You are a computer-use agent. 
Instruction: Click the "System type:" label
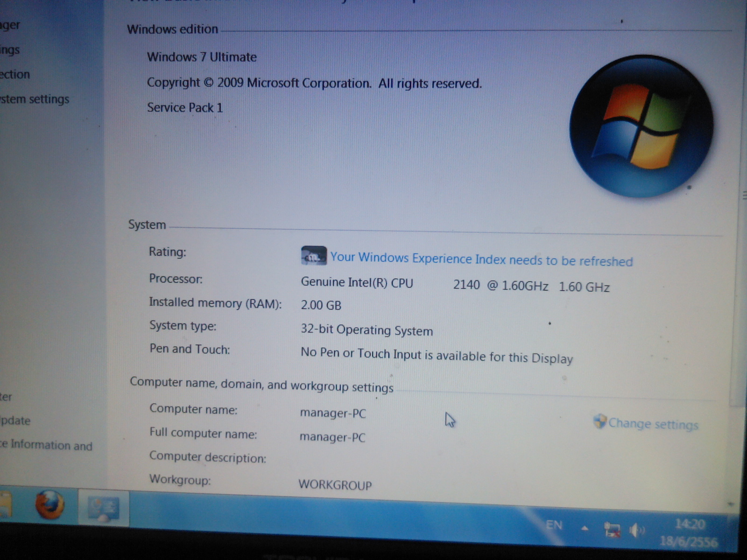point(183,326)
